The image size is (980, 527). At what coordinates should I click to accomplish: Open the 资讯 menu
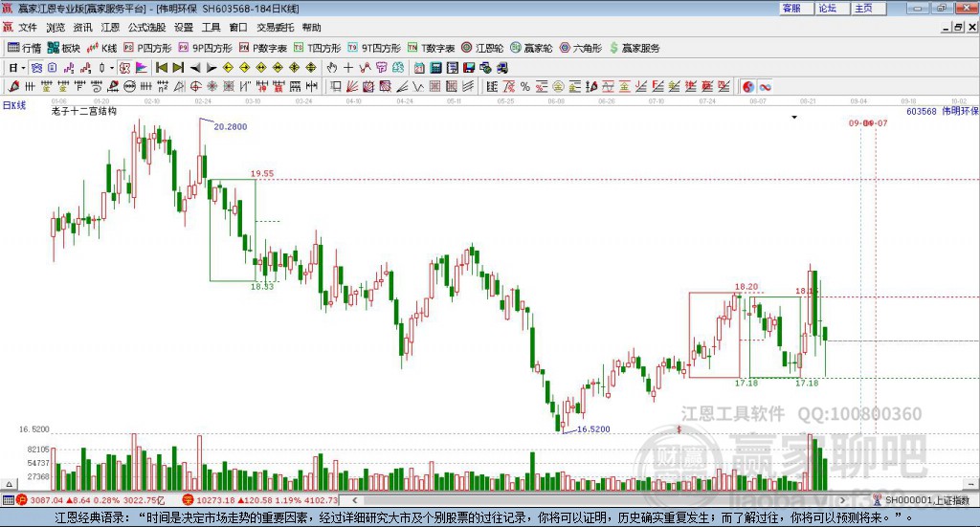point(82,28)
